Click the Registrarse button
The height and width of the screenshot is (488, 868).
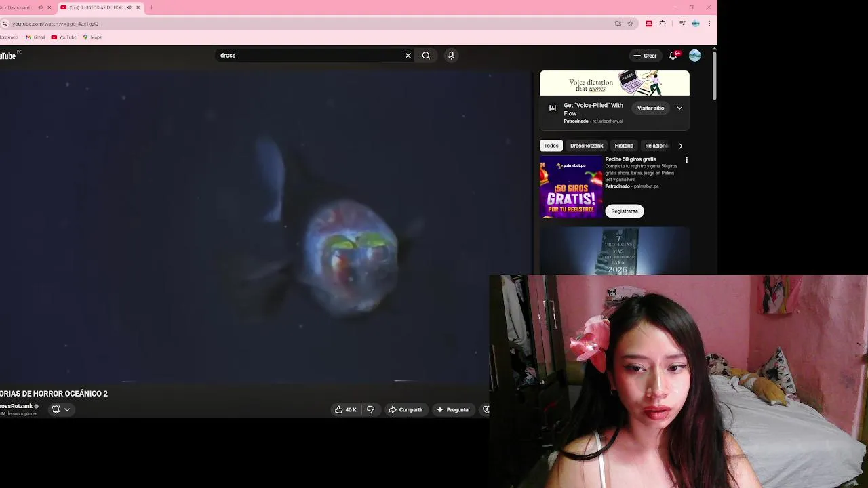[625, 211]
